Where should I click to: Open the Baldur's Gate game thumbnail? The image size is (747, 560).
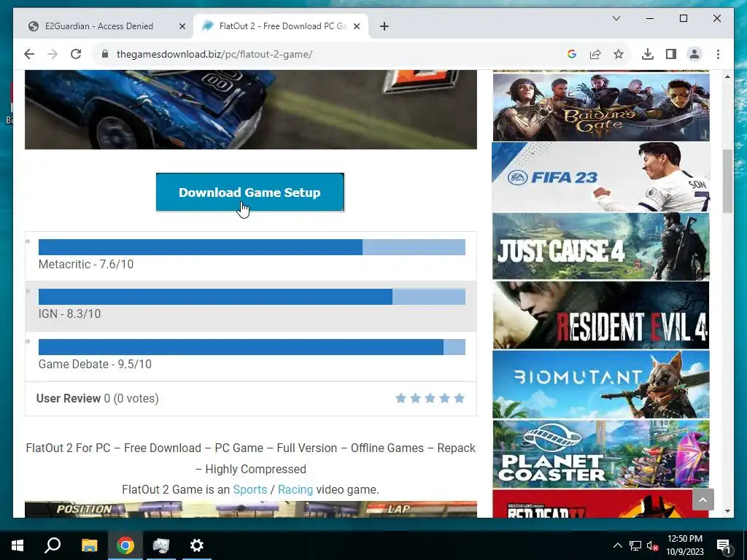point(601,107)
